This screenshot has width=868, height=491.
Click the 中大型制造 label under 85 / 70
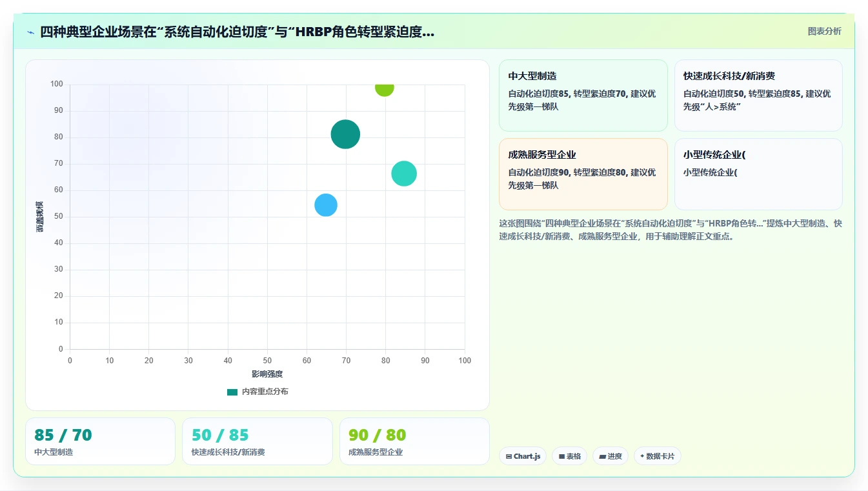point(54,452)
